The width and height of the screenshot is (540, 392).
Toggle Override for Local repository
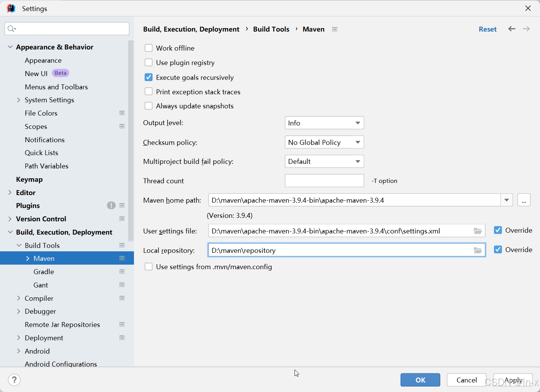(x=498, y=249)
